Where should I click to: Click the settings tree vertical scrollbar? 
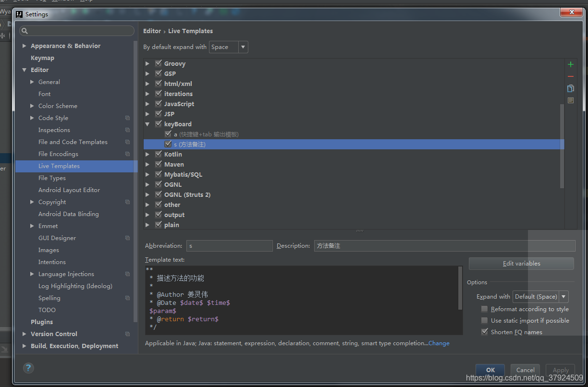point(135,181)
